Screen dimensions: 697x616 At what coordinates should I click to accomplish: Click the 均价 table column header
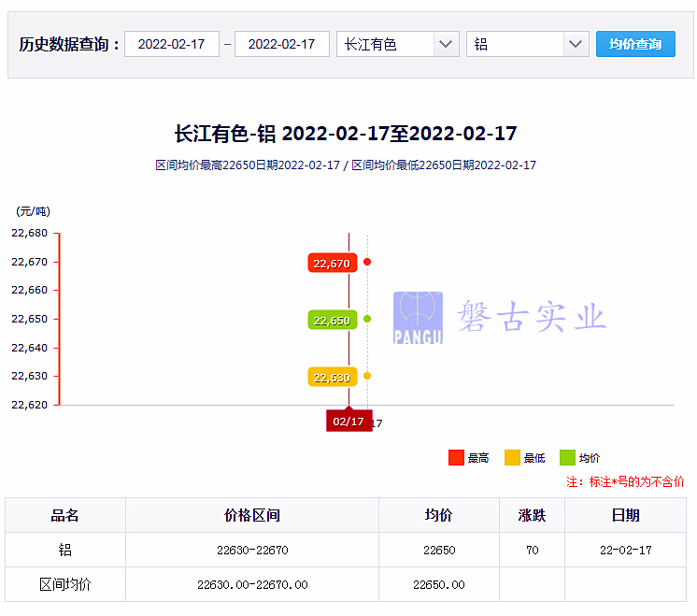[439, 515]
